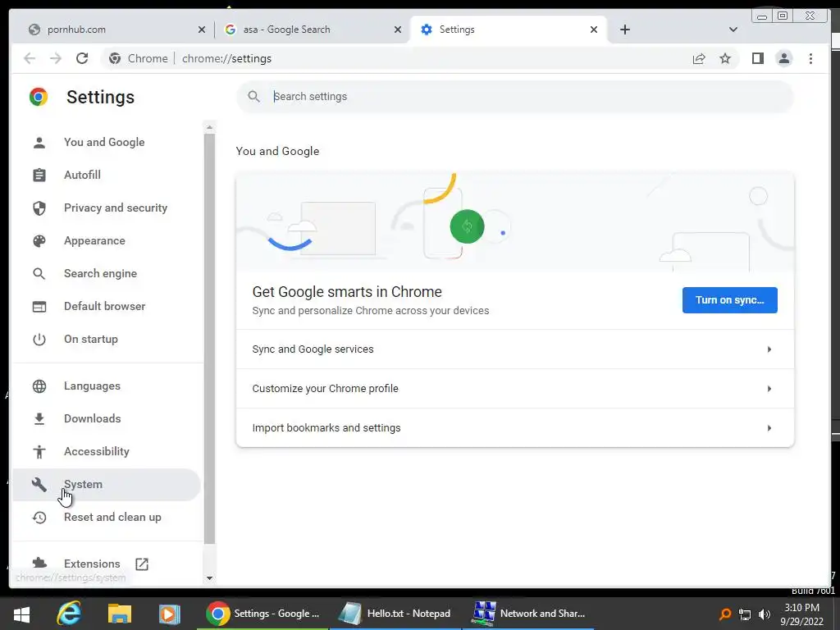Click the Default browser window icon
The height and width of the screenshot is (630, 840).
coord(39,307)
